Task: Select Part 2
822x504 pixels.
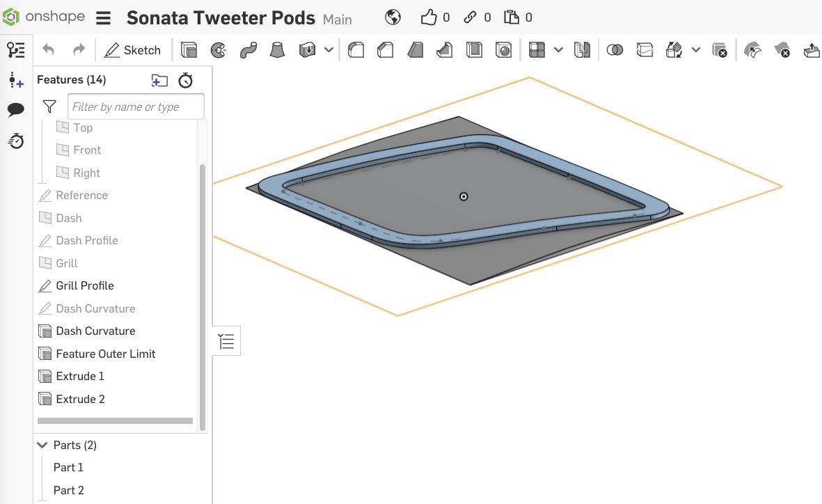Action: click(x=68, y=490)
